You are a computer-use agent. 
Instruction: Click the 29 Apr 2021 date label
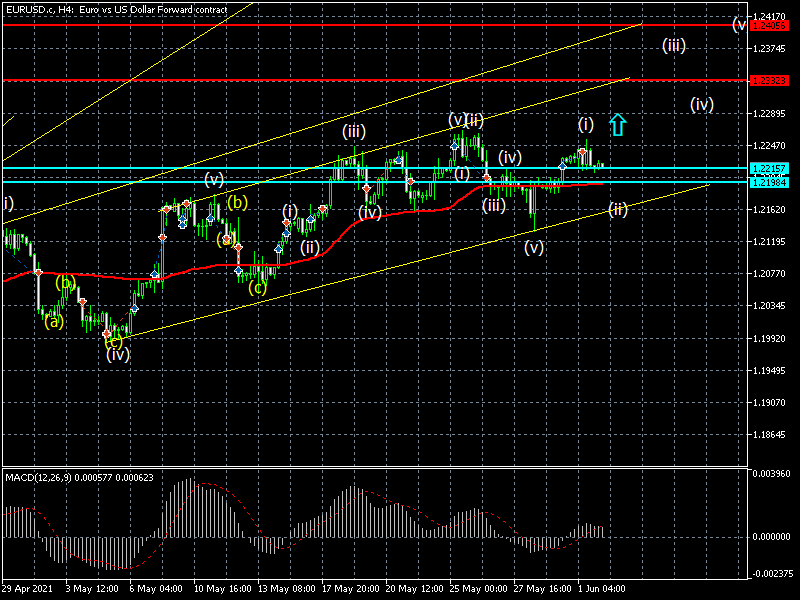click(x=26, y=588)
